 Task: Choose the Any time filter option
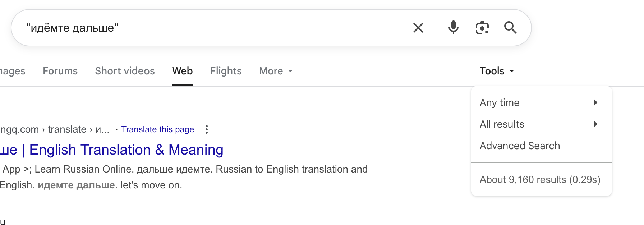[500, 102]
